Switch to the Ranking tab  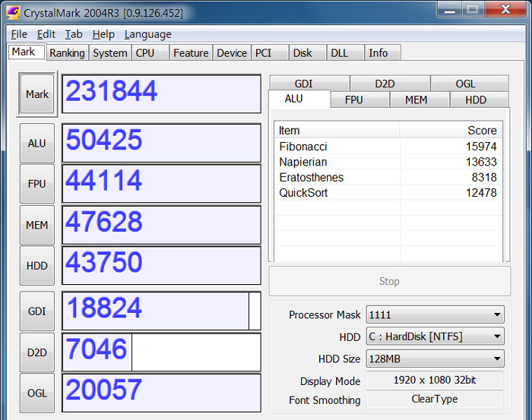click(67, 53)
